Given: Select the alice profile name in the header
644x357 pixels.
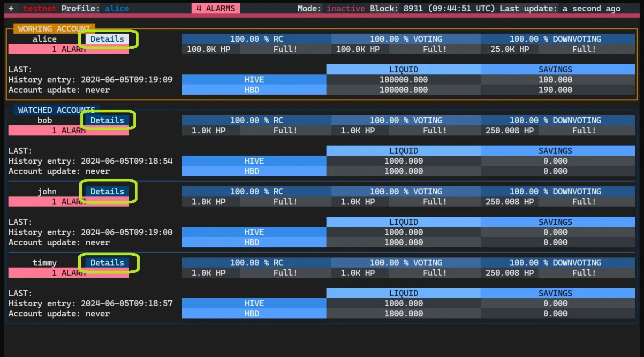Looking at the screenshot, I should click(117, 9).
